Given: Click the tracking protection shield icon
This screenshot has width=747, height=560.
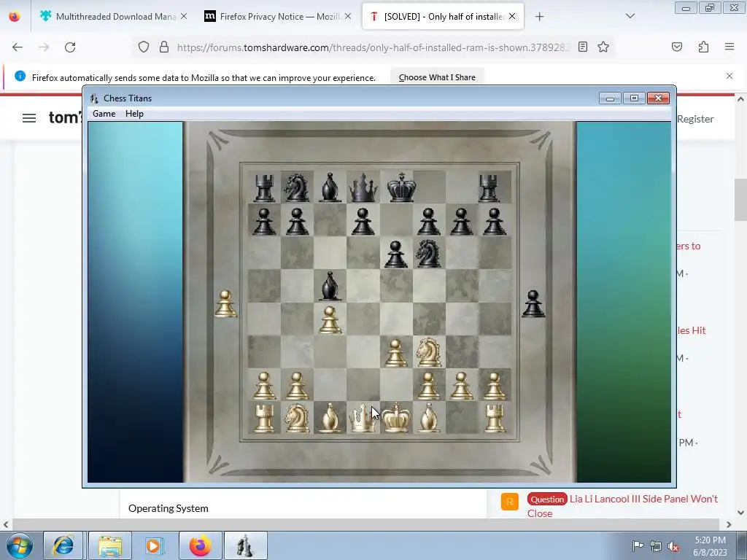Looking at the screenshot, I should click(x=144, y=47).
